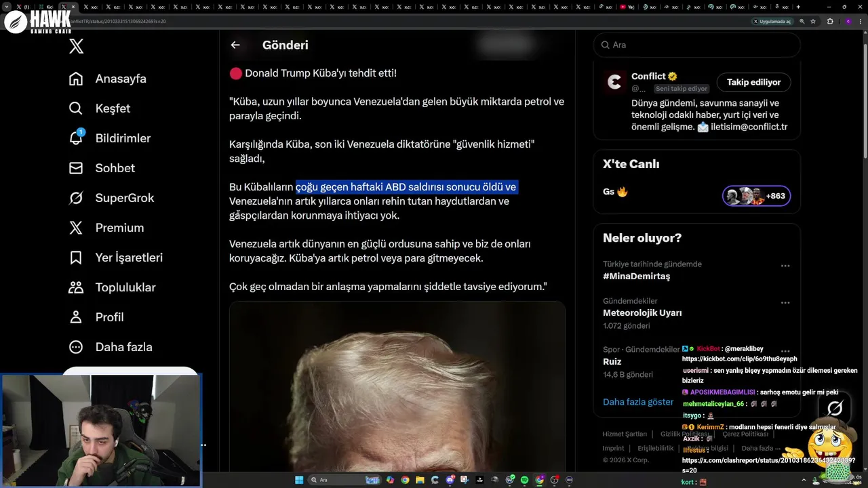Click the Premium X icon
868x488 pixels.
coord(76,228)
